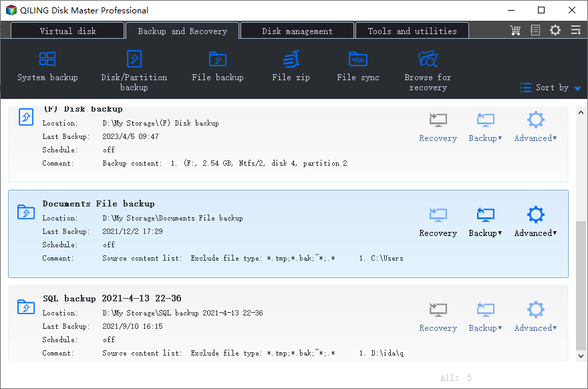The image size is (588, 389).
Task: Click Advanced gear for (F) Disk backup
Action: (x=535, y=120)
